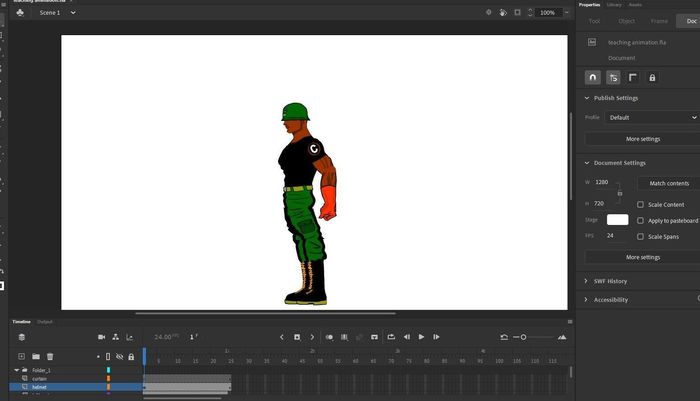Select the Object properties tab
700x401 pixels.
tap(626, 21)
